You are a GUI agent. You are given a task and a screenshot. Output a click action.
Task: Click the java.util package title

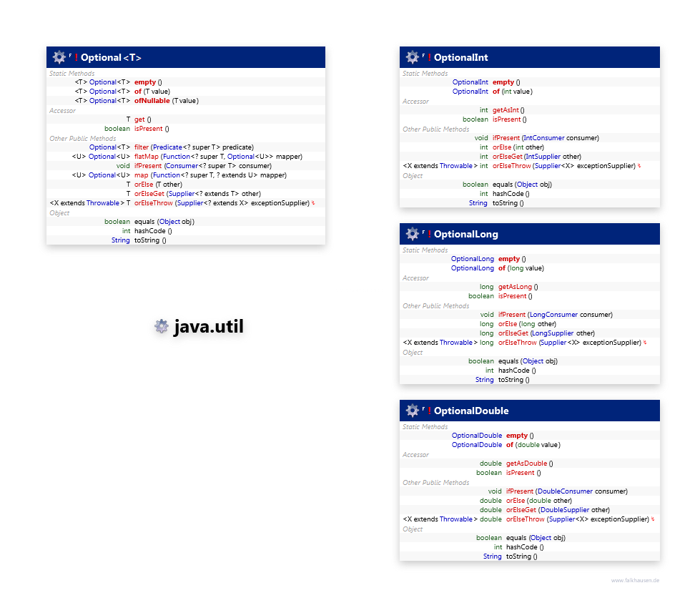coord(209,326)
